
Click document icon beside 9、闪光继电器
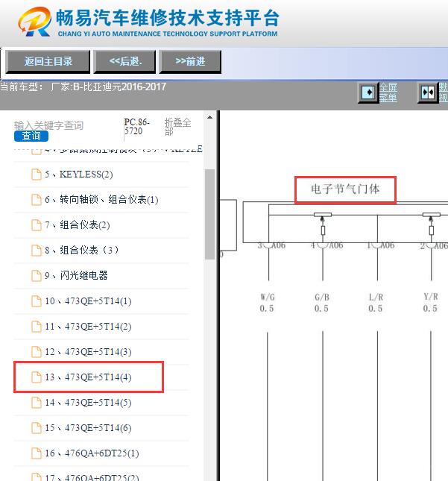click(37, 275)
